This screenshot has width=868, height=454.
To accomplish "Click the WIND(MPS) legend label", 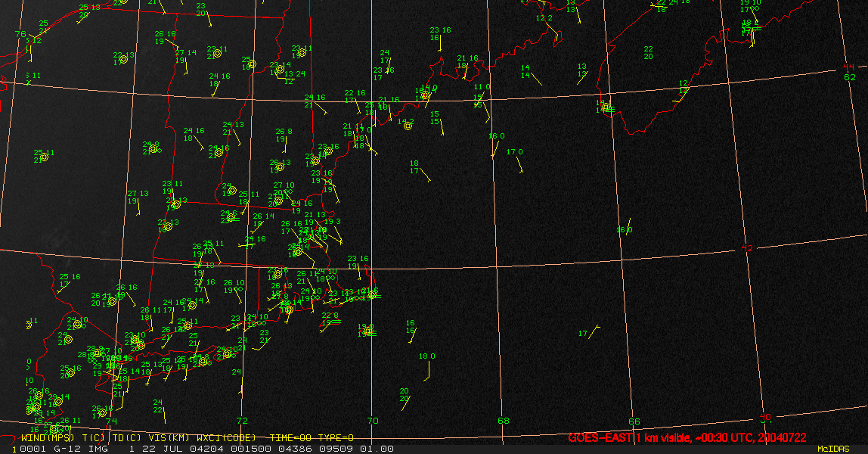I will coord(48,438).
